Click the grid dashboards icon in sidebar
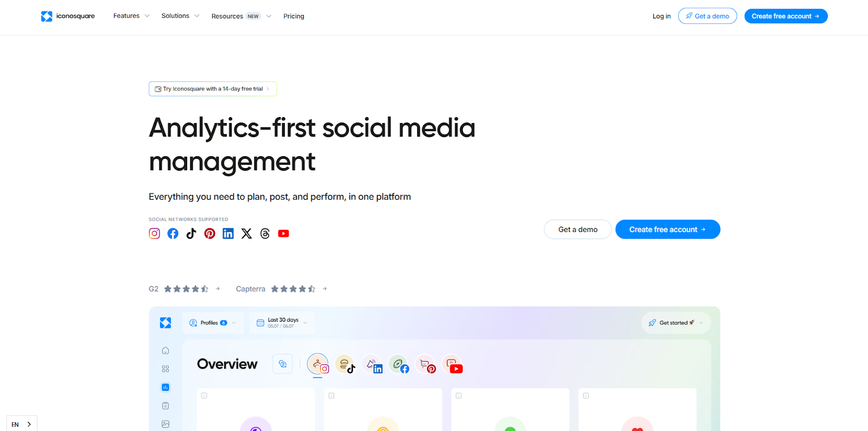 (x=165, y=369)
